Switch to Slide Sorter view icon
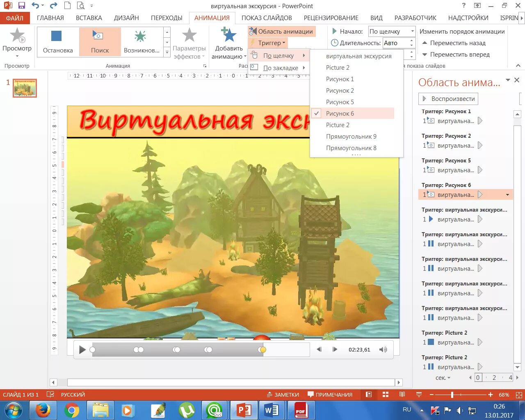Screen dimensions: 525x420 [x=385, y=395]
